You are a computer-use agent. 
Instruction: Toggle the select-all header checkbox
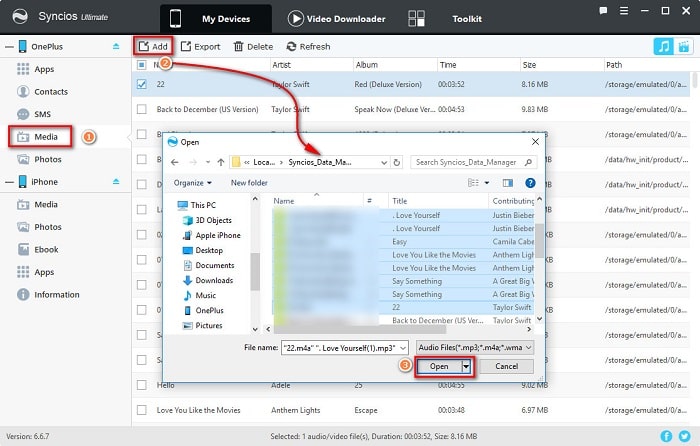(x=141, y=64)
